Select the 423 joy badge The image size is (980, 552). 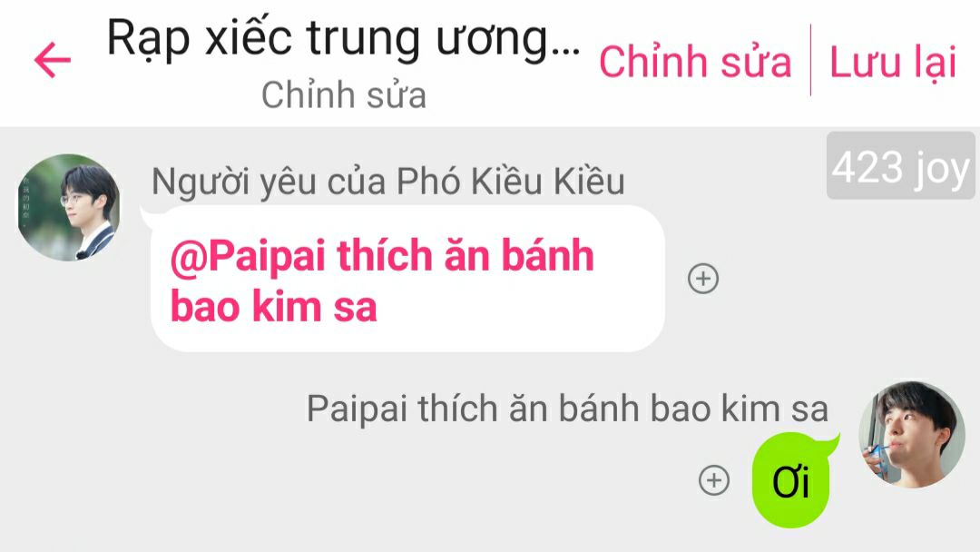[901, 165]
